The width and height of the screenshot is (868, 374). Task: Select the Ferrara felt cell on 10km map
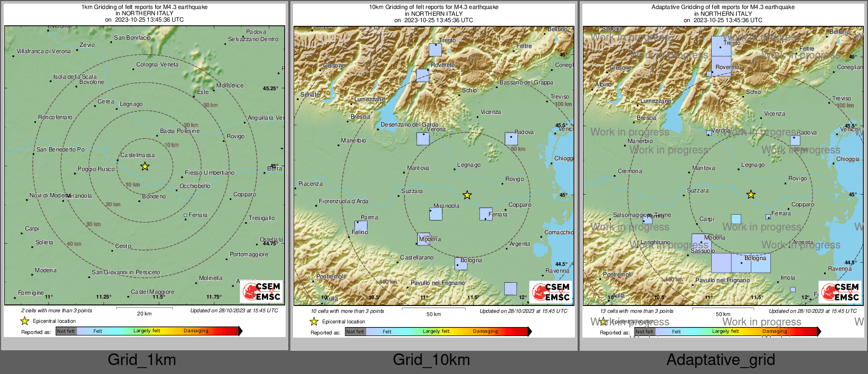click(486, 214)
